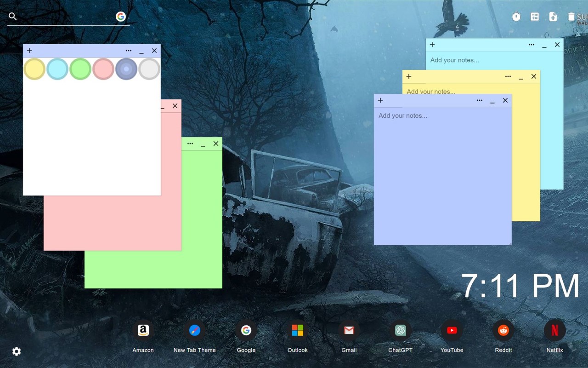The image size is (588, 368).
Task: Add a note from the purple note's plus
Action: point(380,100)
